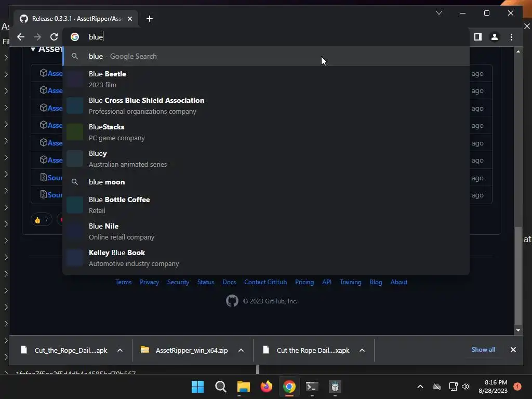Open the Security footer link

[x=178, y=282]
